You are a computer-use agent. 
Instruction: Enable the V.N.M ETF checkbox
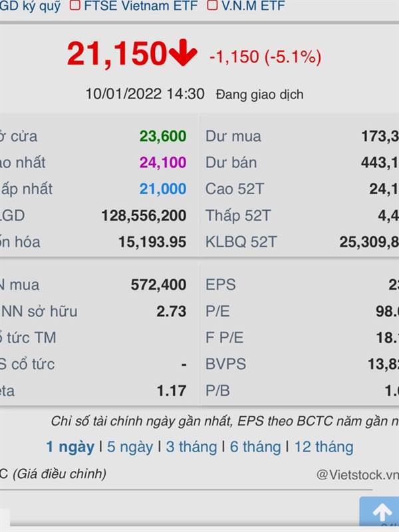click(212, 5)
